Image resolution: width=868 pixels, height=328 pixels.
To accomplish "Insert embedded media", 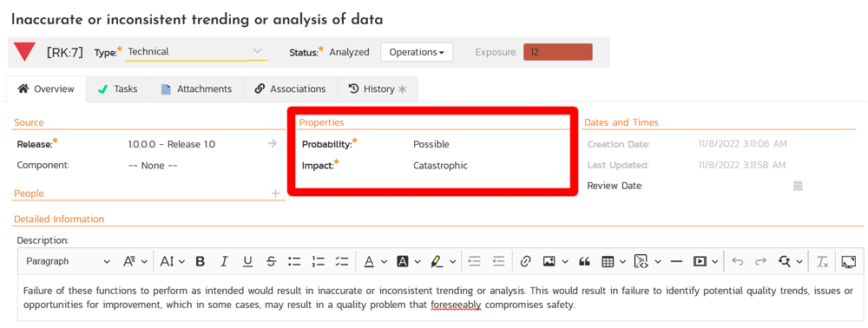I will coord(700,262).
